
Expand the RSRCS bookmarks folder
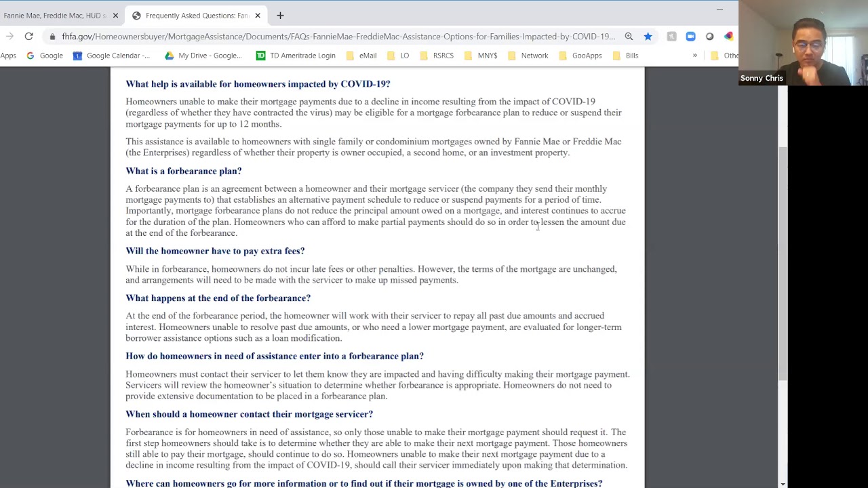point(437,56)
